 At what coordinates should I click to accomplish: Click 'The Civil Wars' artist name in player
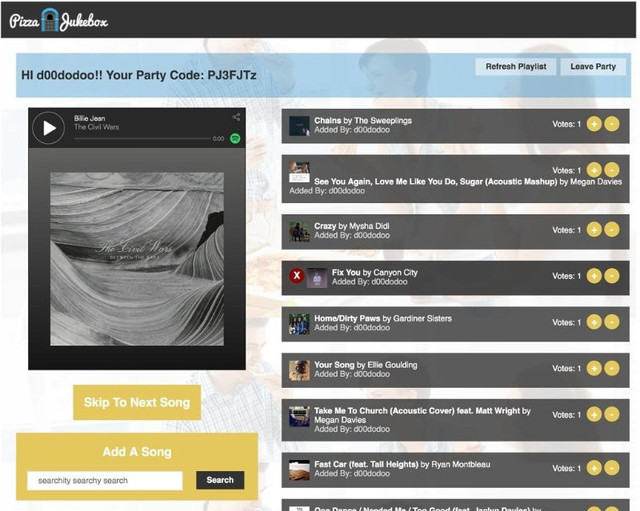[96, 127]
